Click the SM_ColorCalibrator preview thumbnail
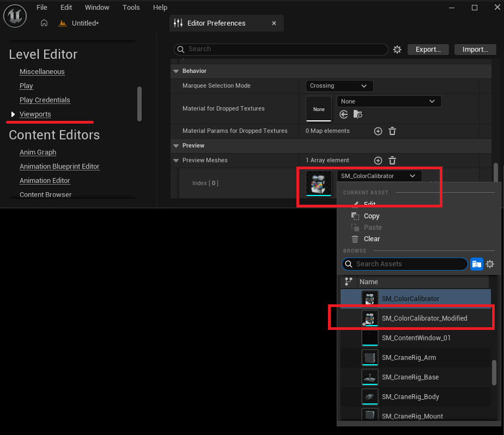Image resolution: width=504 pixels, height=435 pixels. (x=319, y=183)
